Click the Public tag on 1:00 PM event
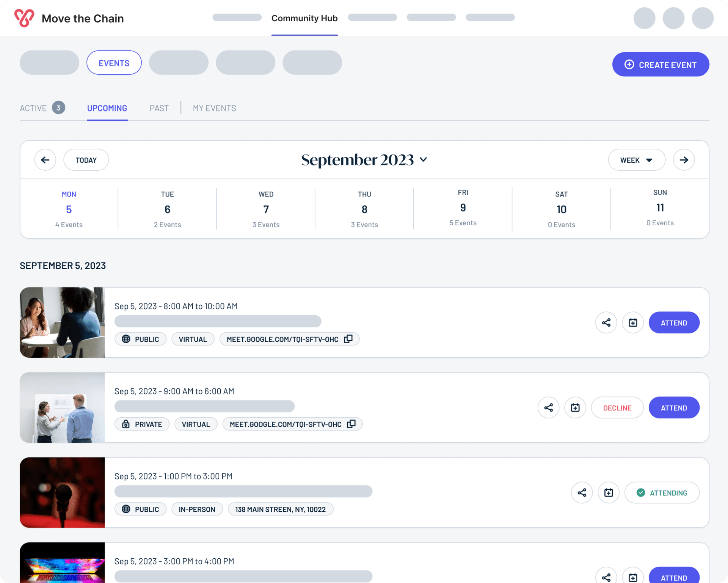The width and height of the screenshot is (728, 583). click(x=140, y=509)
